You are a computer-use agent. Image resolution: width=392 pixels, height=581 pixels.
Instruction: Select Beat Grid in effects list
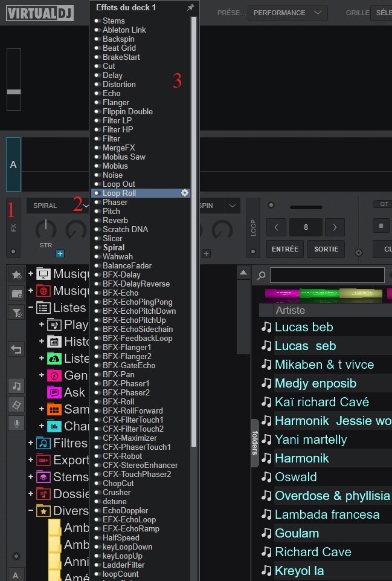click(x=119, y=48)
